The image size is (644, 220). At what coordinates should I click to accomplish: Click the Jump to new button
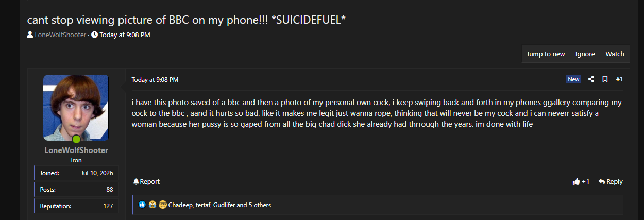point(546,54)
